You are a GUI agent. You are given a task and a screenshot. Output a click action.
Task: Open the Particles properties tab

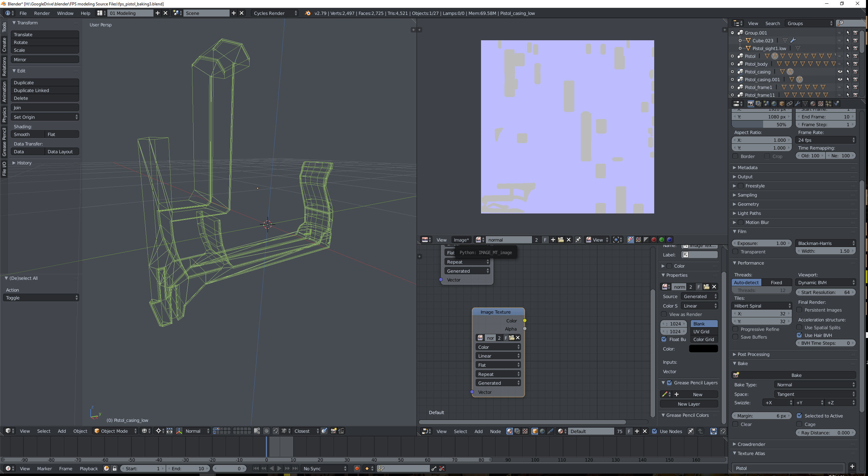[x=828, y=104]
